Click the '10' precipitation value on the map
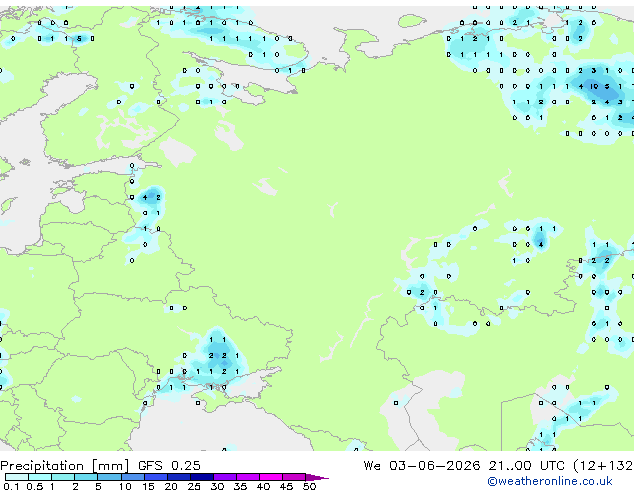The image size is (634, 490). (594, 86)
